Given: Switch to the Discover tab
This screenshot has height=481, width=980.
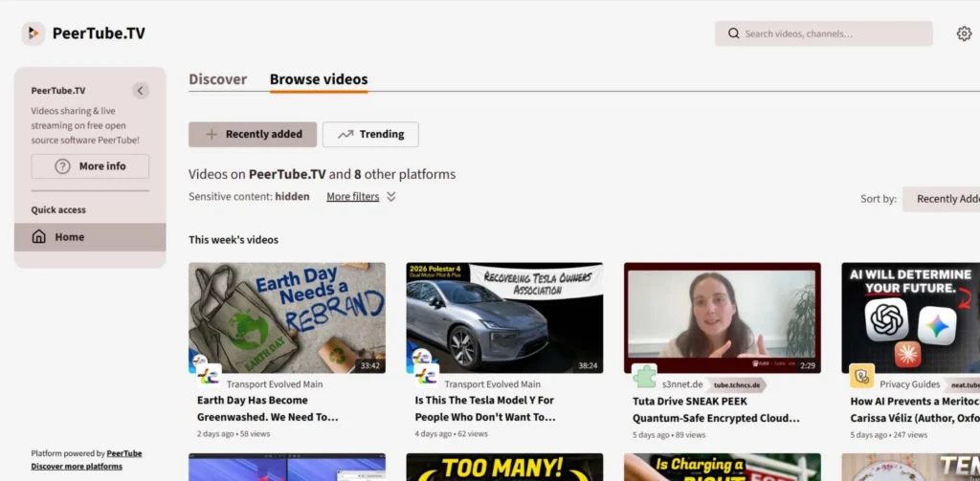Looking at the screenshot, I should (x=217, y=79).
